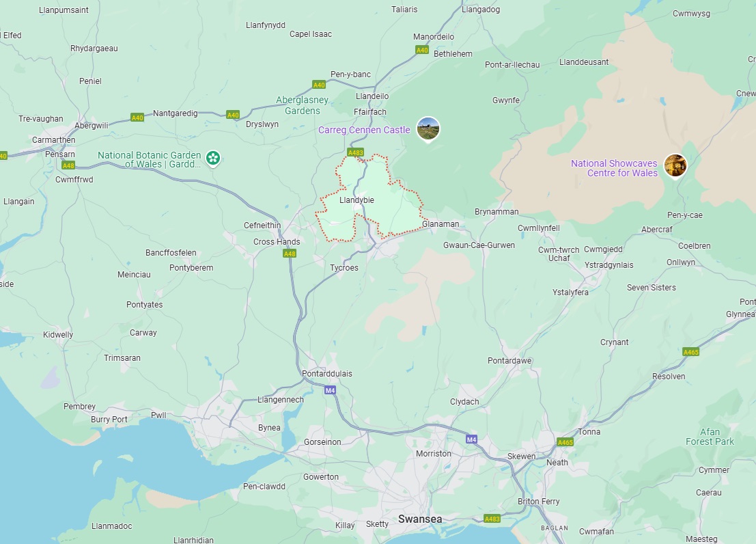The height and width of the screenshot is (544, 756).
Task: Select the highlighted Llandybie area label
Action: tap(356, 200)
